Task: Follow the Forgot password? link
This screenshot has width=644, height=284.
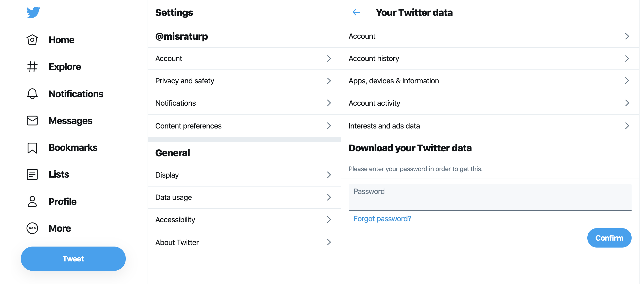Action: (x=382, y=219)
